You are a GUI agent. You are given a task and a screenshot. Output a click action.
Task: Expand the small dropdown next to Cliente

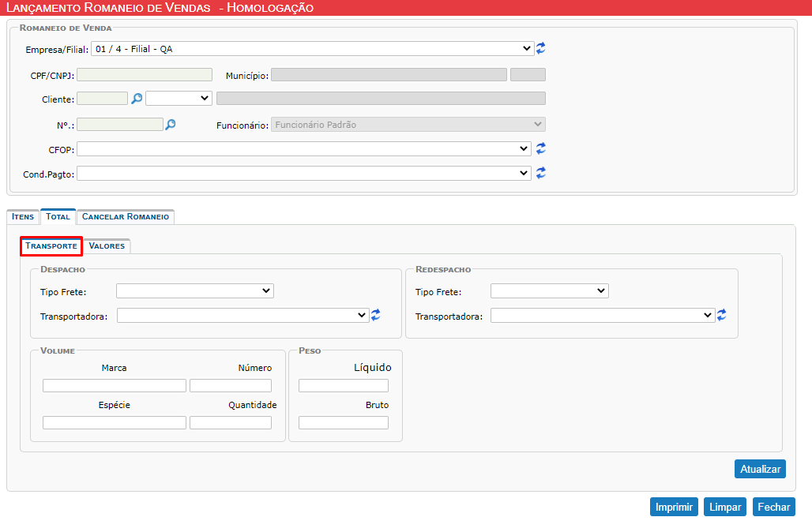(179, 99)
